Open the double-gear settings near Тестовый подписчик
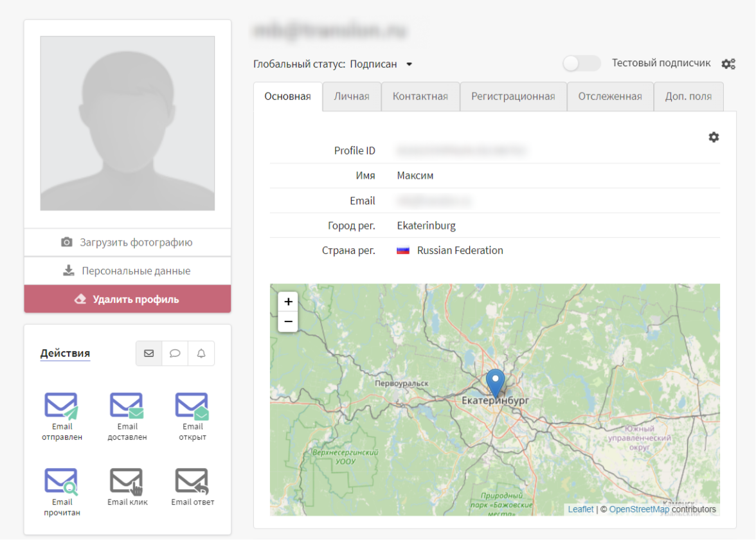Image resolution: width=756 pixels, height=540 pixels. click(x=728, y=64)
